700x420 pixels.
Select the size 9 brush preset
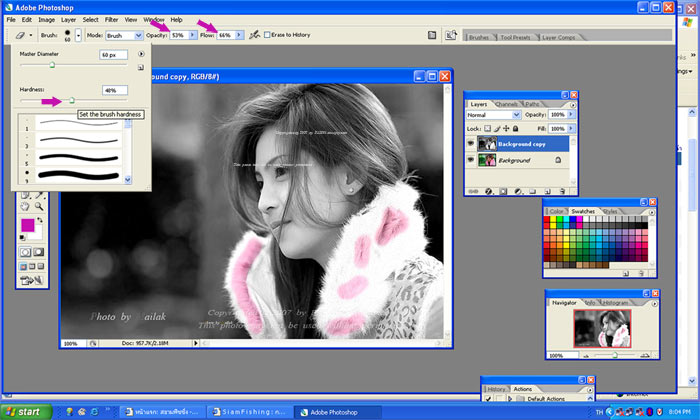tap(71, 175)
